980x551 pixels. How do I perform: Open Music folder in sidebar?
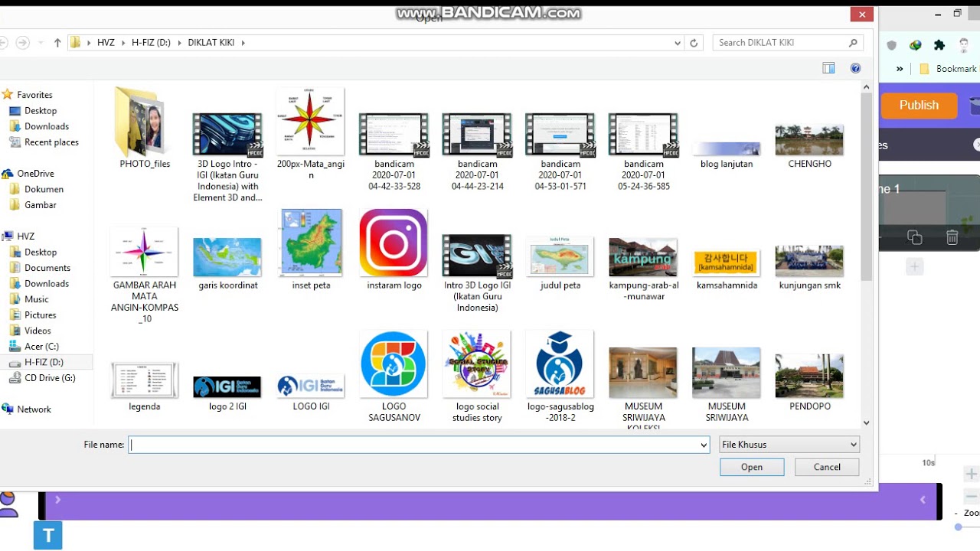point(36,299)
